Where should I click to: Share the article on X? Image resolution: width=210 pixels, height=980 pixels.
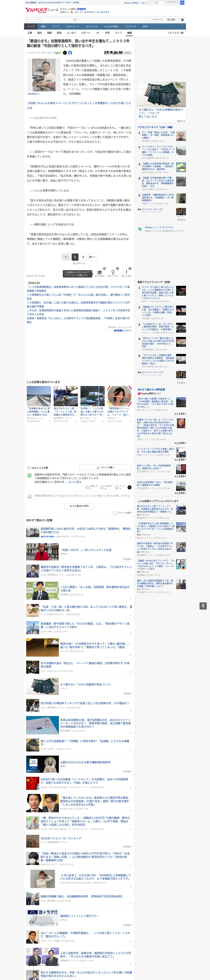[65, 53]
